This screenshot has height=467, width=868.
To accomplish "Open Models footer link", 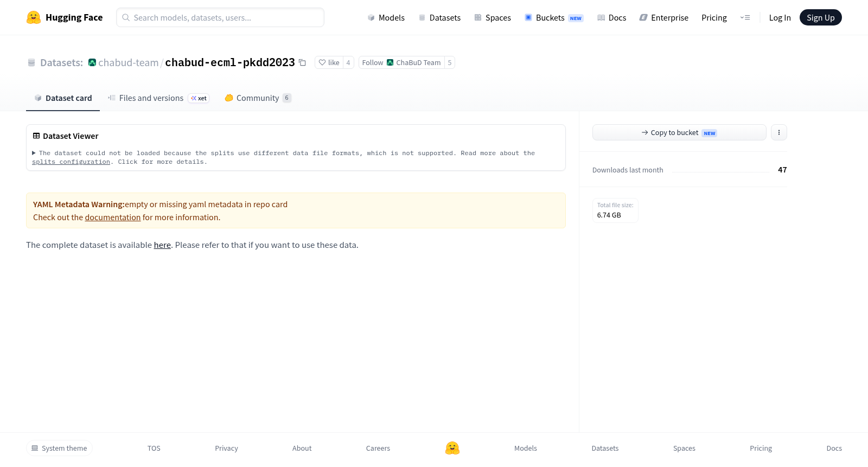I will 526,448.
